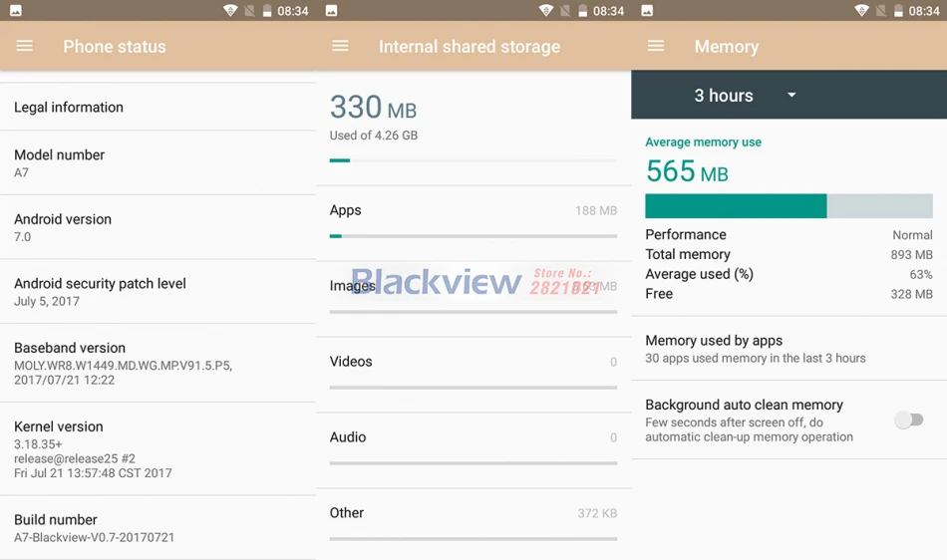The image size is (947, 560).
Task: Tap Model number A7 entry
Action: pos(158,163)
